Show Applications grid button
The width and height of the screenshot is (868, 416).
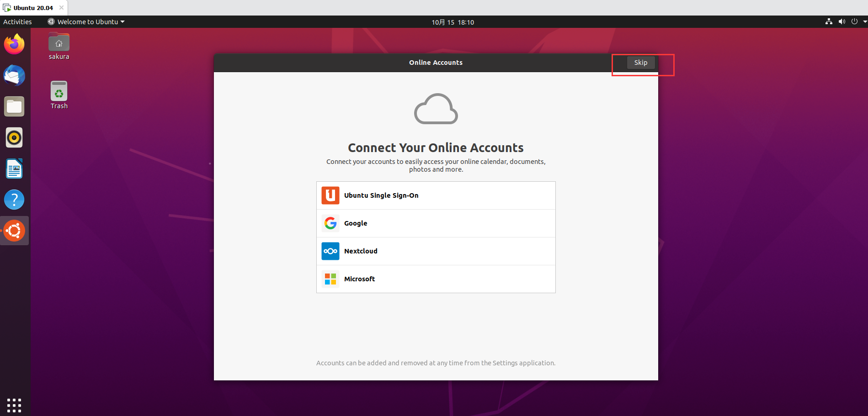click(x=14, y=405)
